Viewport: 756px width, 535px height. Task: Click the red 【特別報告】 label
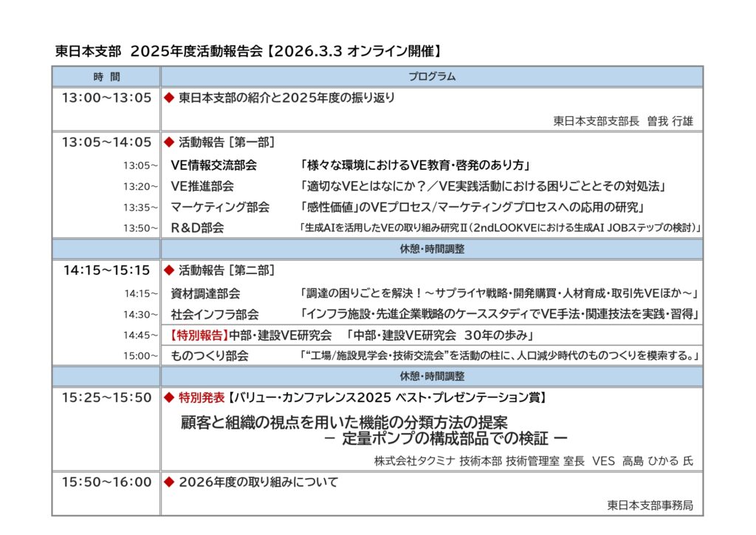(x=200, y=335)
